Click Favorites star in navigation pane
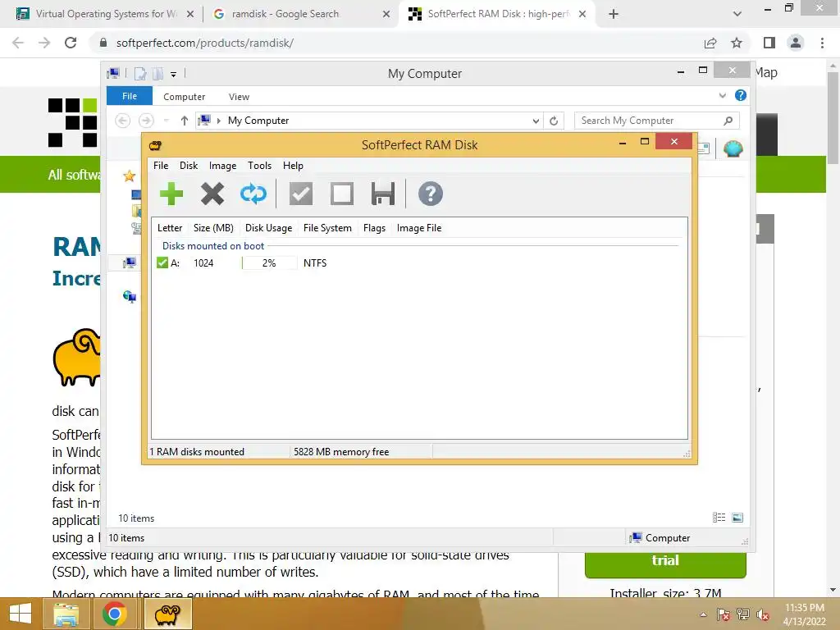The width and height of the screenshot is (840, 630). click(x=129, y=176)
